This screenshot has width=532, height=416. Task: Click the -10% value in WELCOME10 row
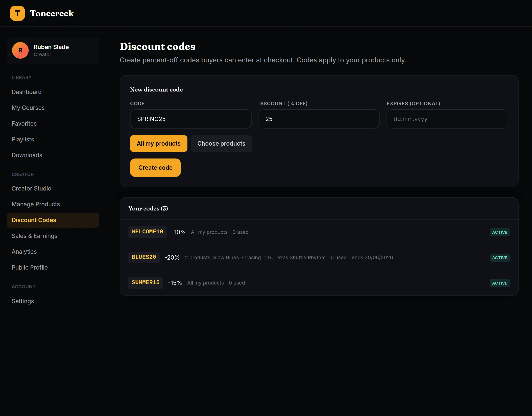[179, 232]
